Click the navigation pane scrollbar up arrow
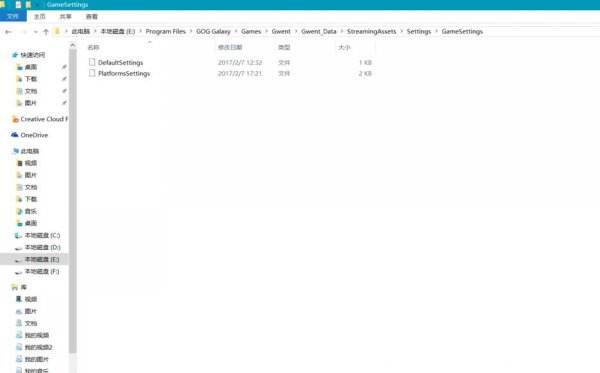 [73, 45]
